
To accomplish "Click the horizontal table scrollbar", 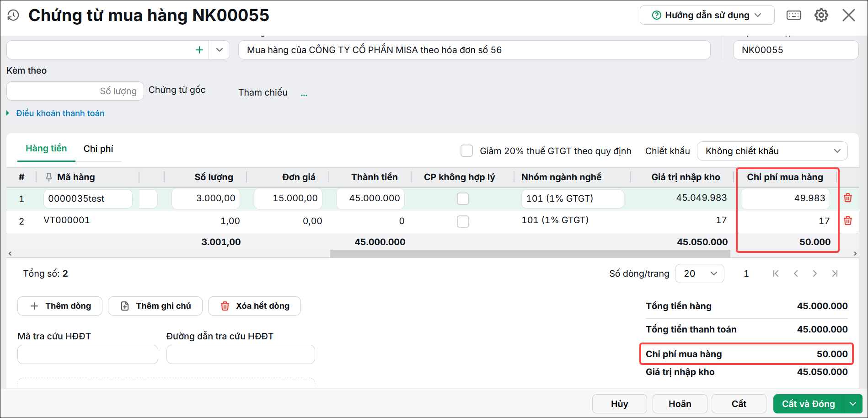I will pos(530,253).
